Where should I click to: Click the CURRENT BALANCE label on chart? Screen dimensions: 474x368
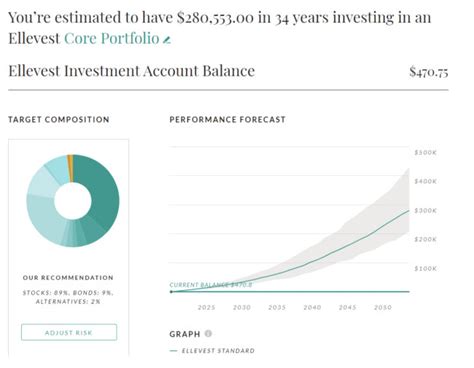[x=211, y=285]
